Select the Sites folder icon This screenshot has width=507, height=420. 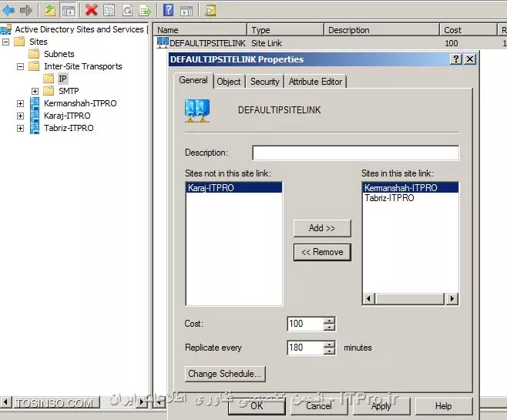(x=19, y=42)
